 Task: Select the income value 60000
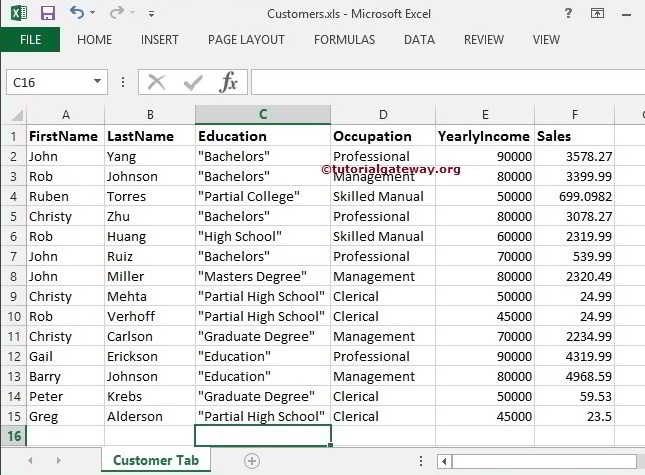coord(485,236)
